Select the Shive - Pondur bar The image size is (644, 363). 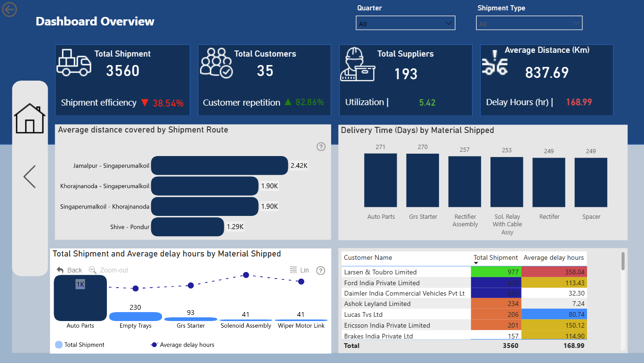tap(187, 227)
